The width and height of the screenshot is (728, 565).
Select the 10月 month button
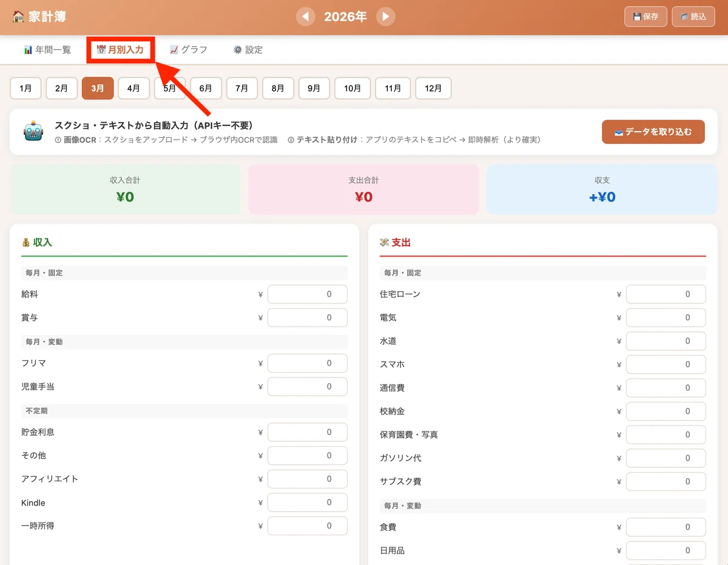352,88
